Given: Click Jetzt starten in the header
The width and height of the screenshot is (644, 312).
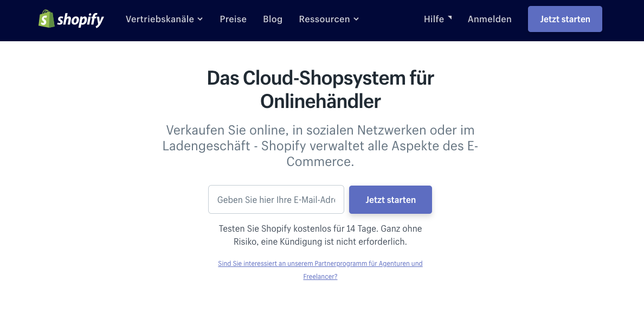Looking at the screenshot, I should (x=565, y=19).
